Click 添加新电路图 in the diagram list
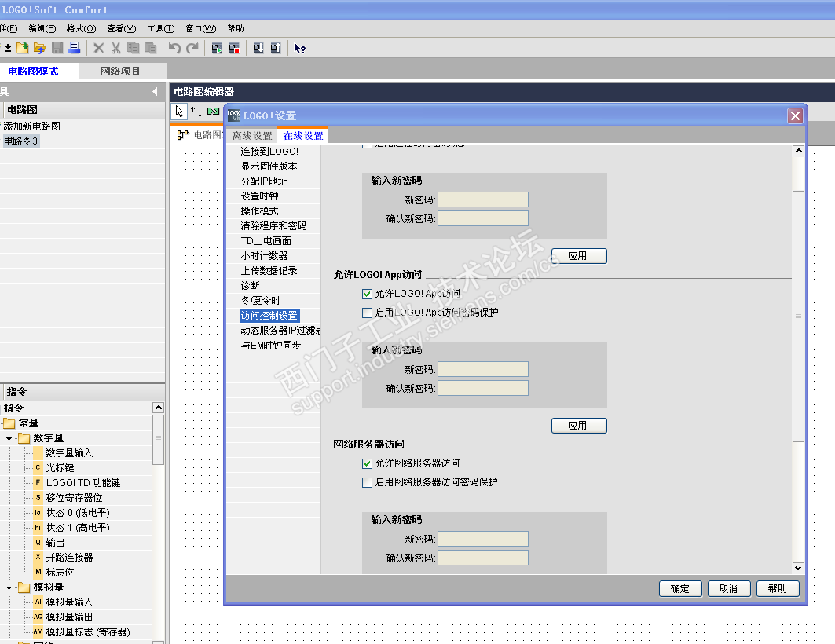The image size is (835, 644). 32,126
